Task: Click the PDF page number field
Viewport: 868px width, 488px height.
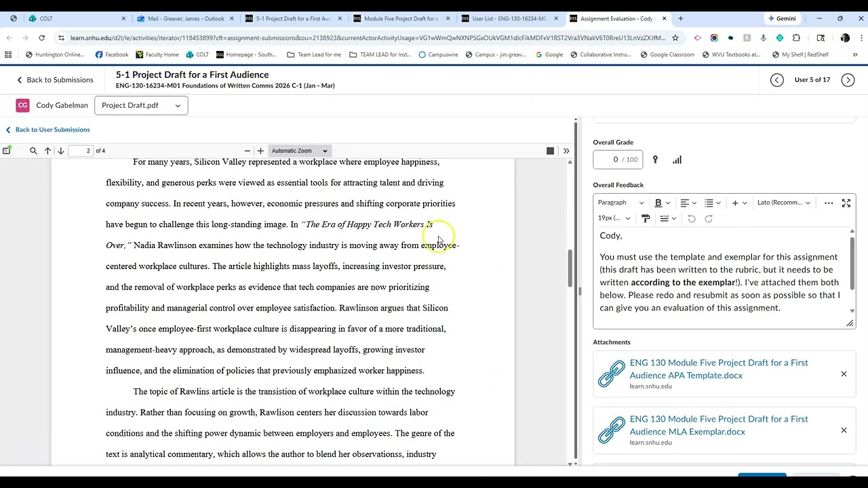Action: (x=79, y=150)
